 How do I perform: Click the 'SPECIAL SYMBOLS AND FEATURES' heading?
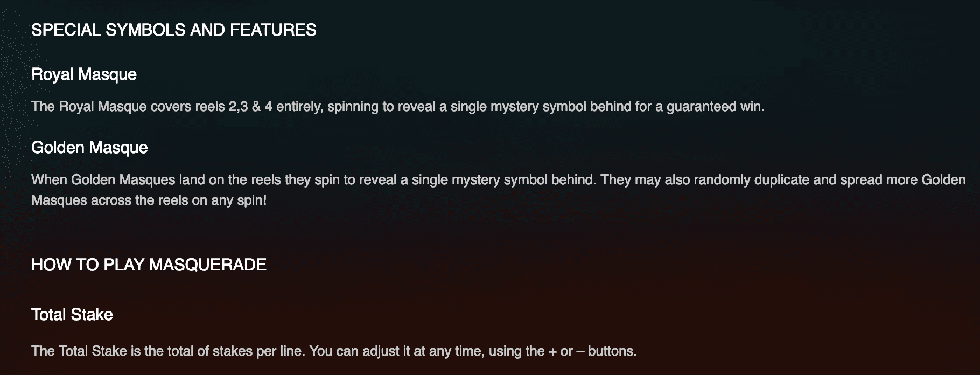173,30
